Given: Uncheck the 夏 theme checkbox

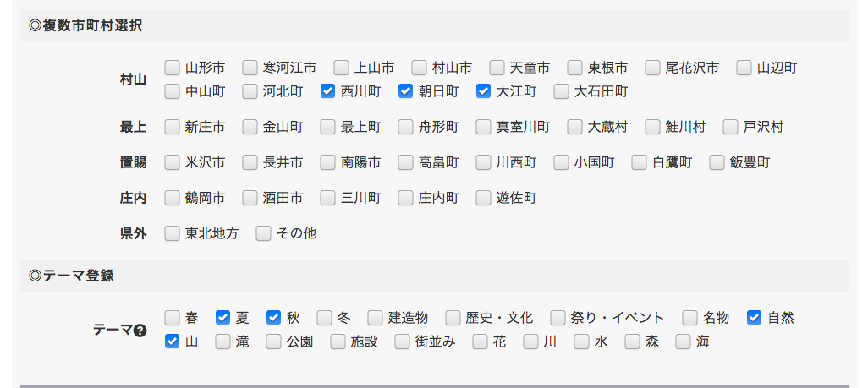Looking at the screenshot, I should [x=222, y=318].
